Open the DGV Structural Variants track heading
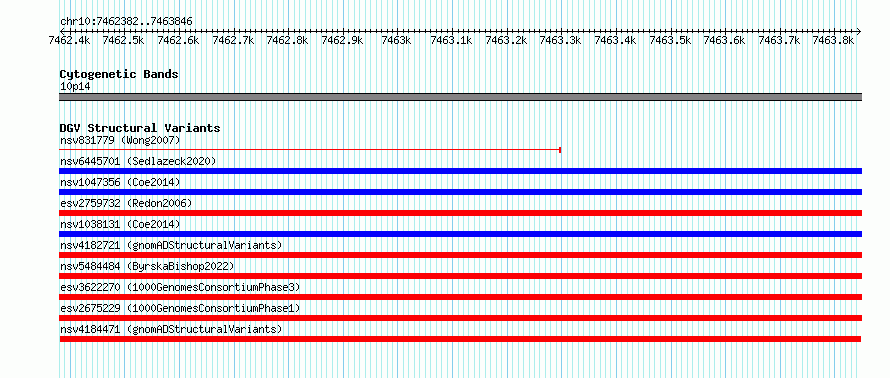The width and height of the screenshot is (890, 378). tap(140, 128)
